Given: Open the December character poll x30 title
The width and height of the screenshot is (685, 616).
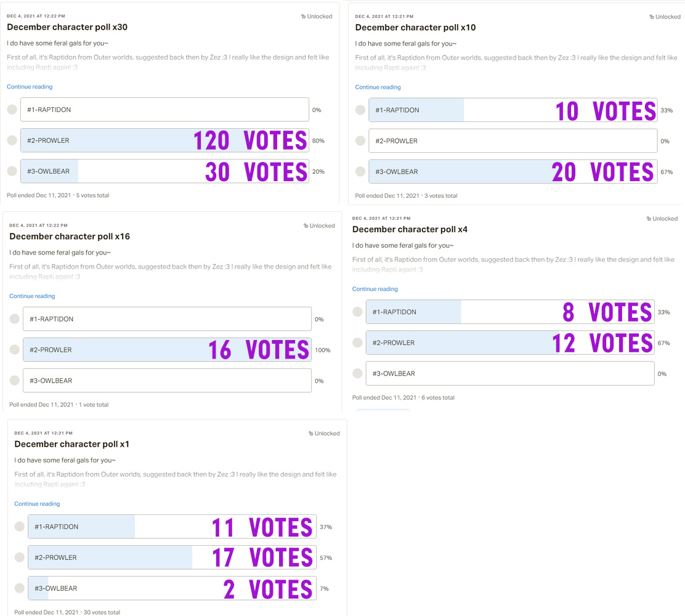Looking at the screenshot, I should pyautogui.click(x=67, y=27).
